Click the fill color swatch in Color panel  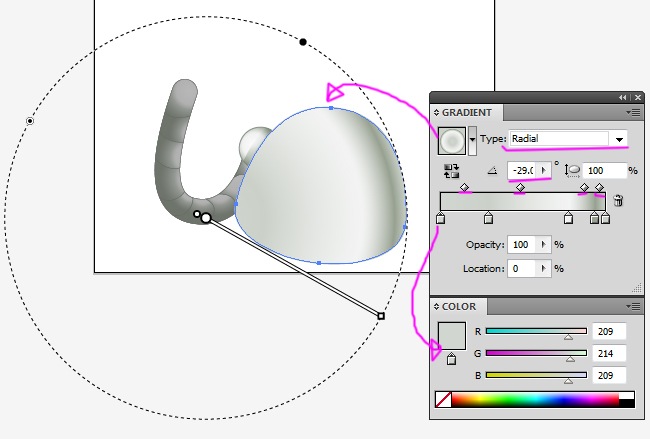tap(452, 336)
